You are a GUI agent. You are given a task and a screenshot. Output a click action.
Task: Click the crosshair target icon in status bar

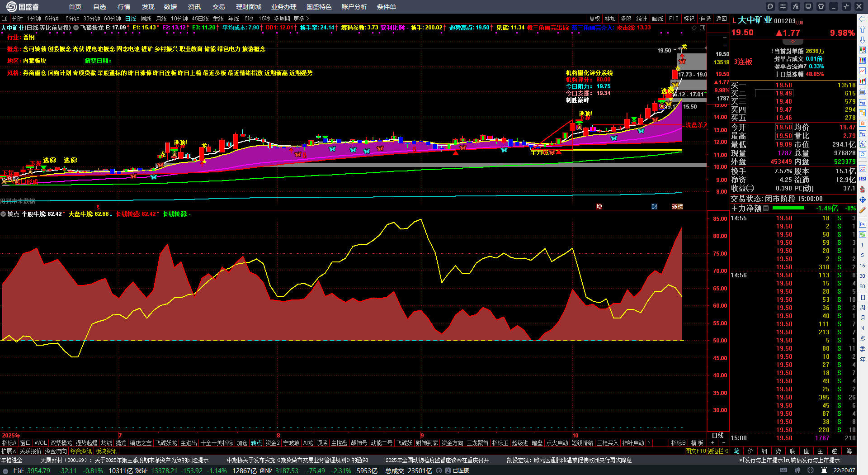pyautogui.click(x=811, y=470)
